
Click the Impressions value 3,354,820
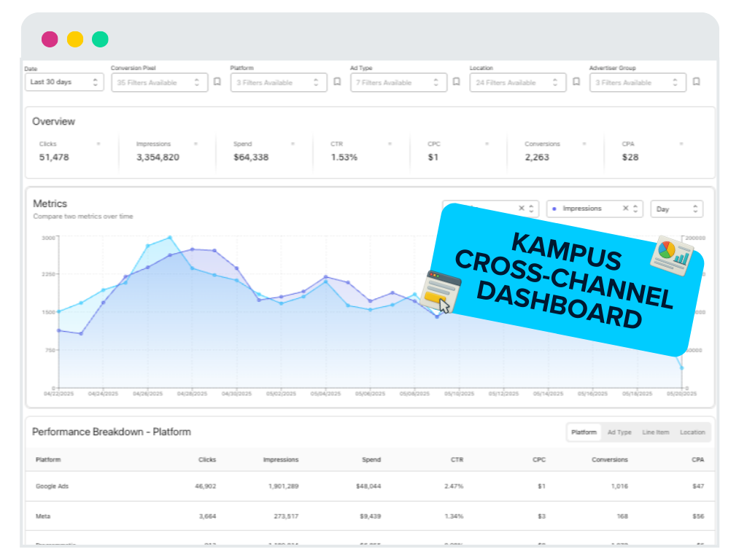pyautogui.click(x=158, y=157)
